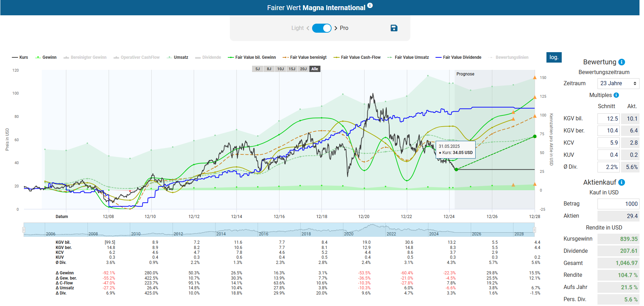This screenshot has height=306, width=644.
Task: Click the left navigator range handle
Action: (x=24, y=230)
